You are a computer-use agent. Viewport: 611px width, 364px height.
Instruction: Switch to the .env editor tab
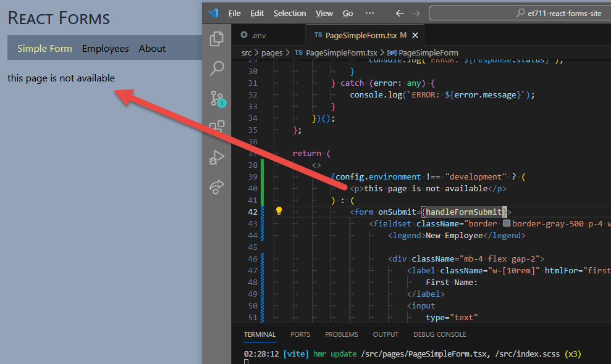click(x=268, y=35)
